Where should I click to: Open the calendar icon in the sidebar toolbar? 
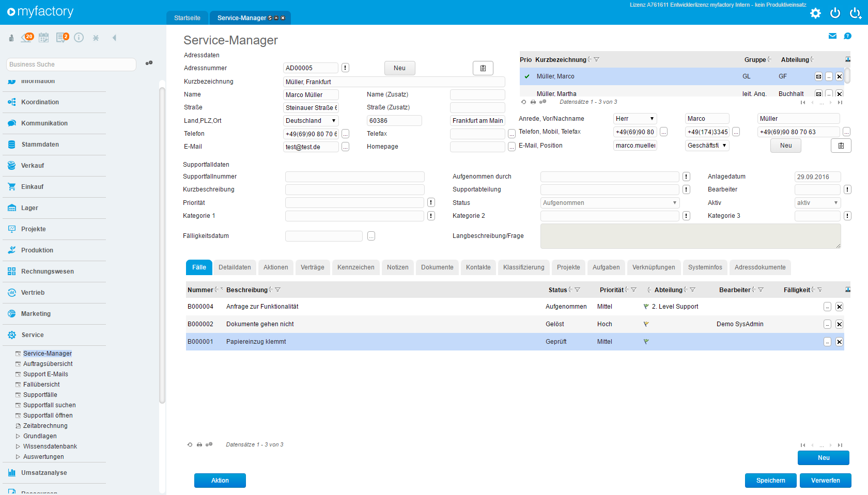(44, 38)
